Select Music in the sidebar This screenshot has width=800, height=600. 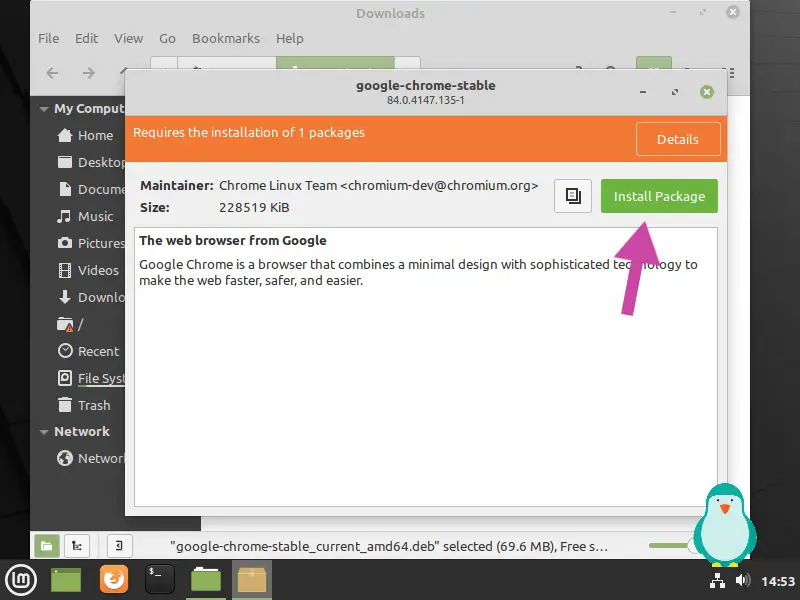point(85,216)
